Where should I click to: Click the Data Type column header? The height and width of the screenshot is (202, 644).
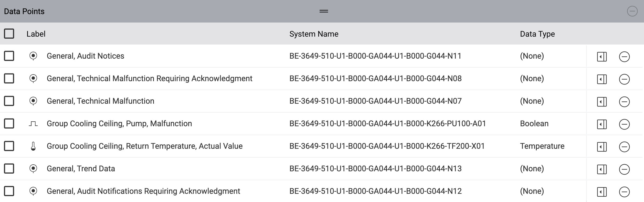[x=537, y=34]
